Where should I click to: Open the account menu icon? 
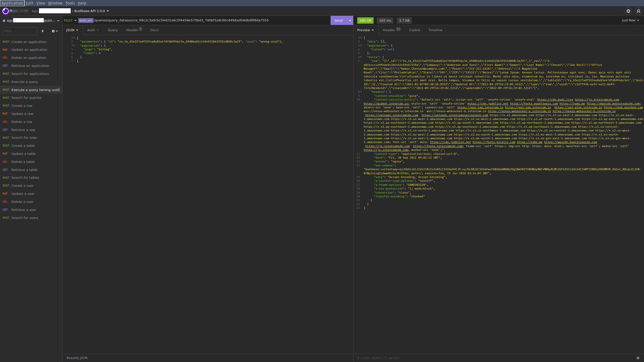(638, 11)
